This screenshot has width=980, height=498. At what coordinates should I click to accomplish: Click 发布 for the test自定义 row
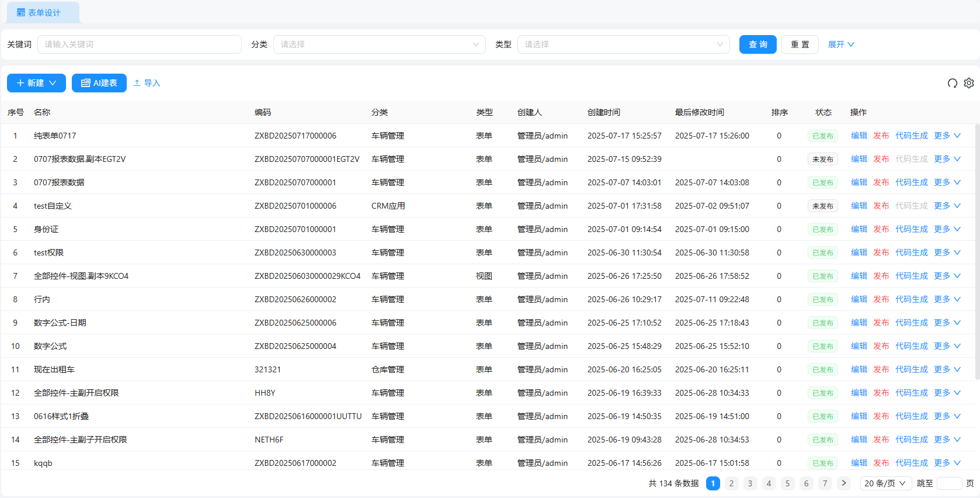pyautogui.click(x=881, y=206)
